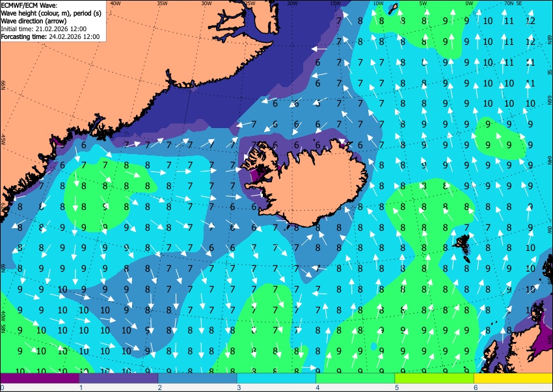Click colour scale label '3'
553x392 pixels.
(239, 387)
